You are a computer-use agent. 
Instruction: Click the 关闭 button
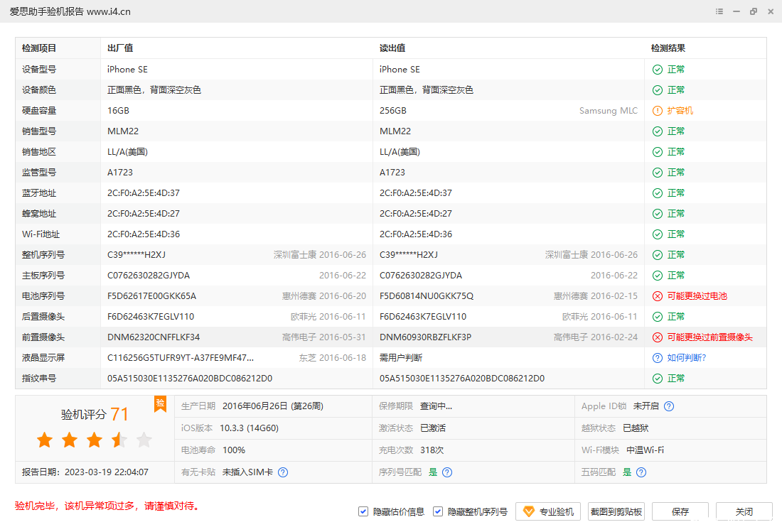tap(744, 511)
